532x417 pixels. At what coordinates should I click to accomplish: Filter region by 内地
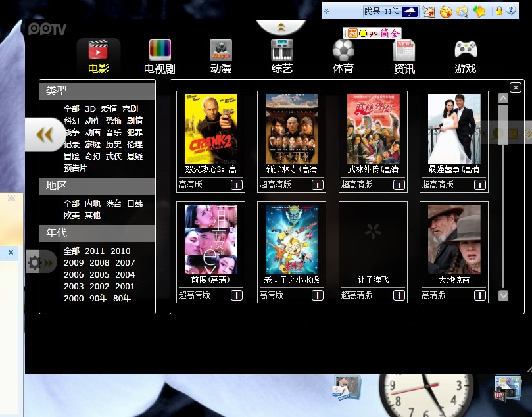tap(93, 204)
